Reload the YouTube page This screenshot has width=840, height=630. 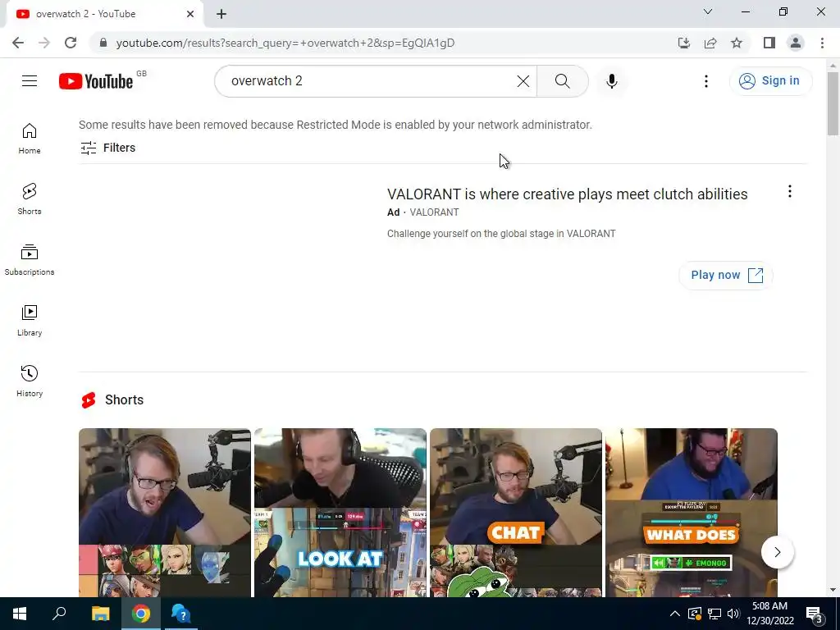(x=71, y=43)
